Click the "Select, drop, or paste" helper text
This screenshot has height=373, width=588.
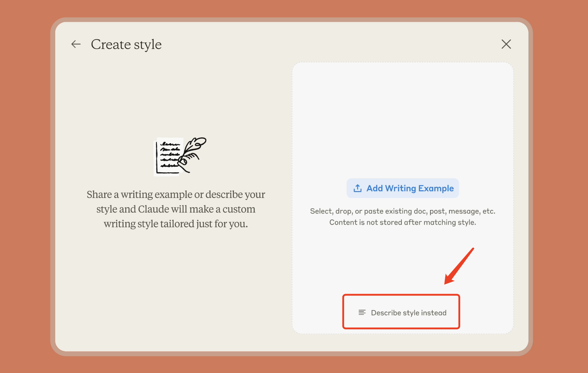pyautogui.click(x=402, y=211)
